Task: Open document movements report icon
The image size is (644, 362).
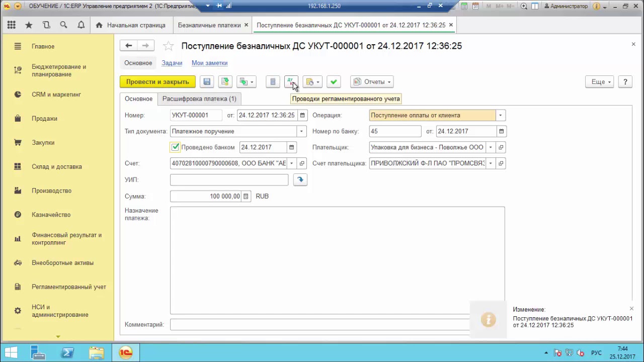Action: pyautogui.click(x=273, y=82)
